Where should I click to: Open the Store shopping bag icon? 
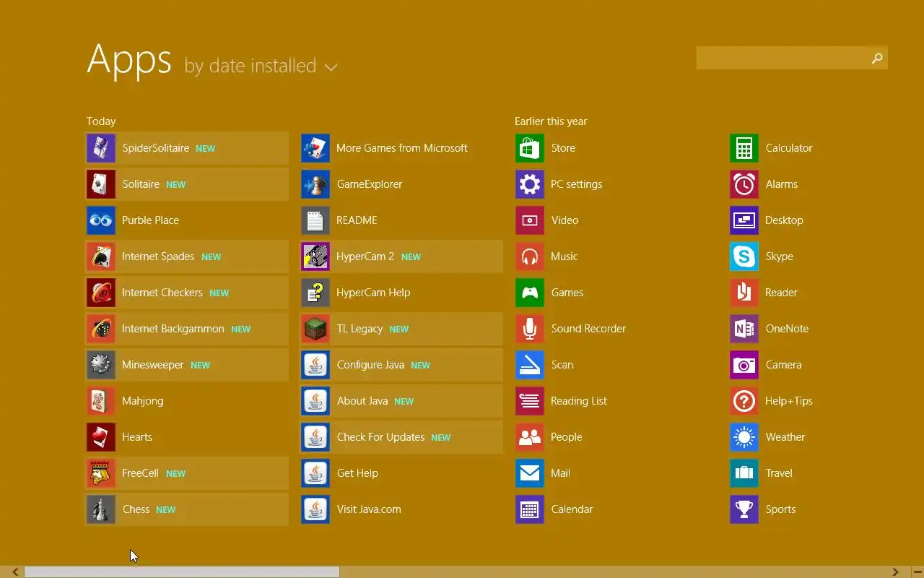click(530, 148)
